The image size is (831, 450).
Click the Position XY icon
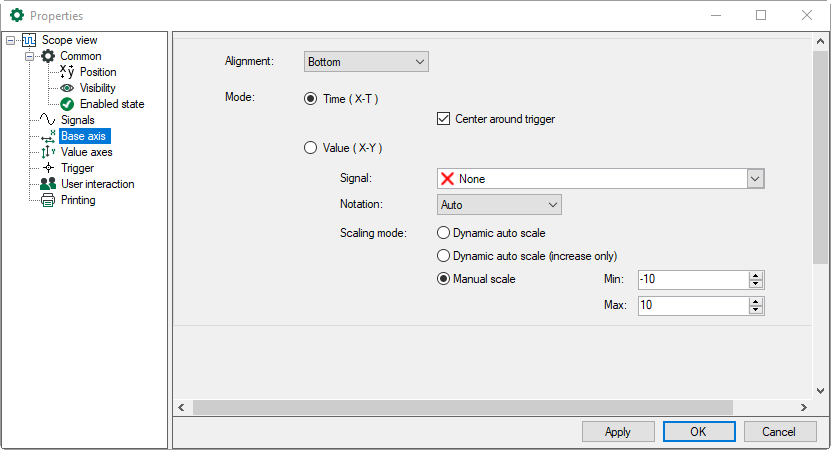pos(67,72)
